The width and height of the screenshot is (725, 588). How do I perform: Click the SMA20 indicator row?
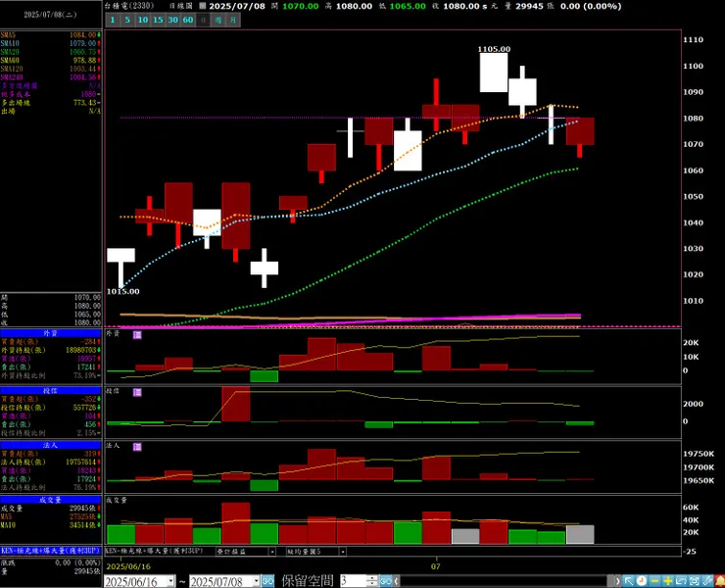pos(50,52)
